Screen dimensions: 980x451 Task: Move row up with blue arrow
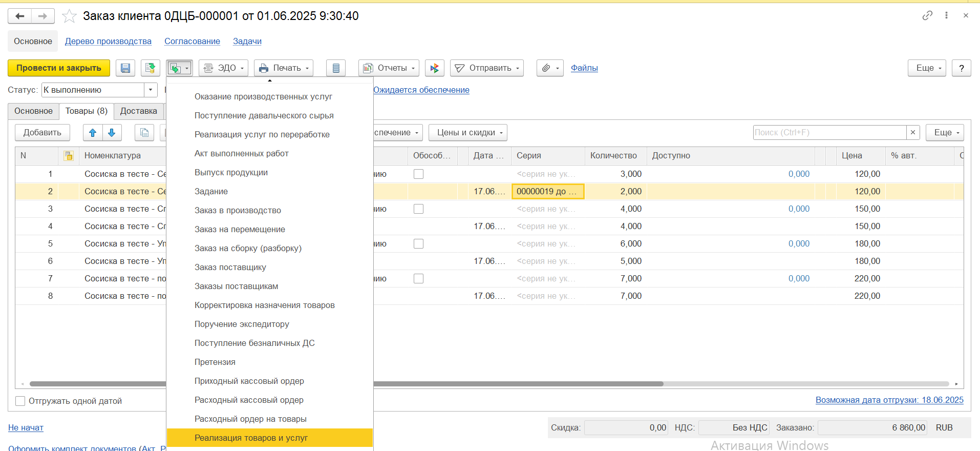[93, 133]
